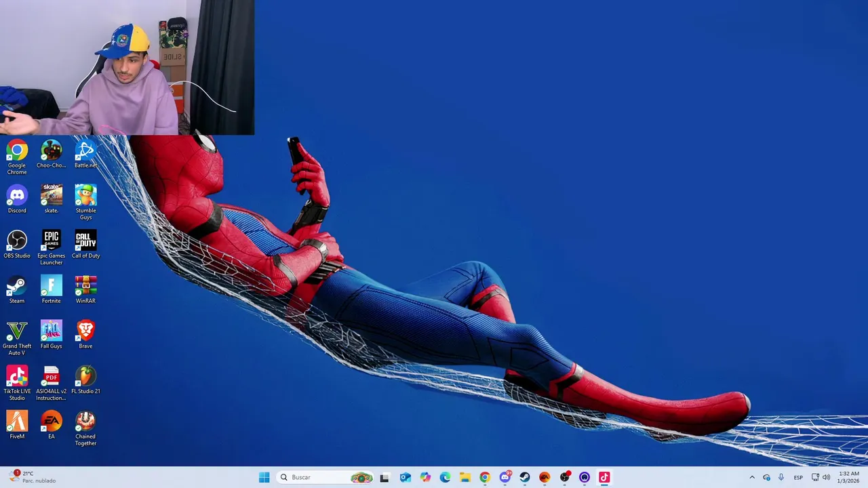Select the Fall Guys desktop icon
Image resolution: width=868 pixels, height=488 pixels.
click(x=51, y=335)
